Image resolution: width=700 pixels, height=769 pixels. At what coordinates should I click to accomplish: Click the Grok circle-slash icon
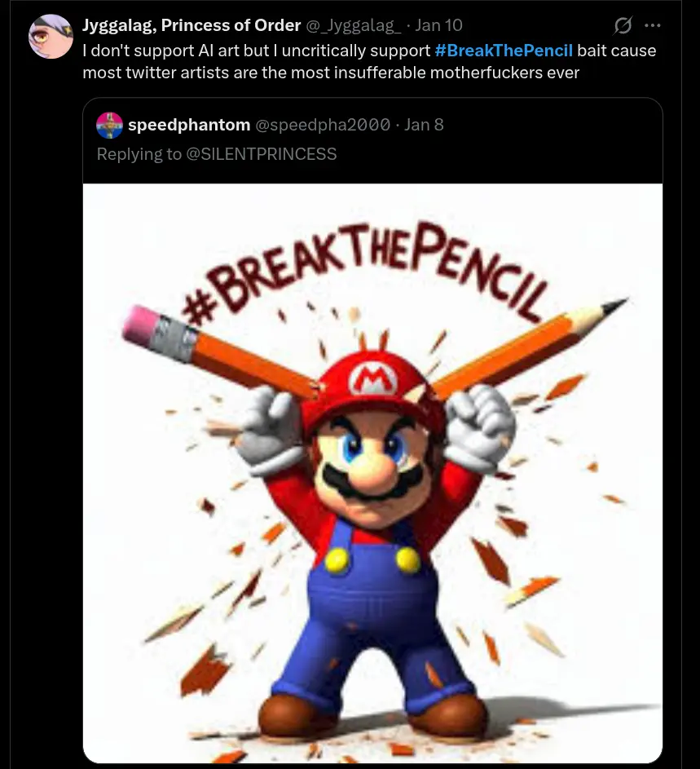coord(623,26)
